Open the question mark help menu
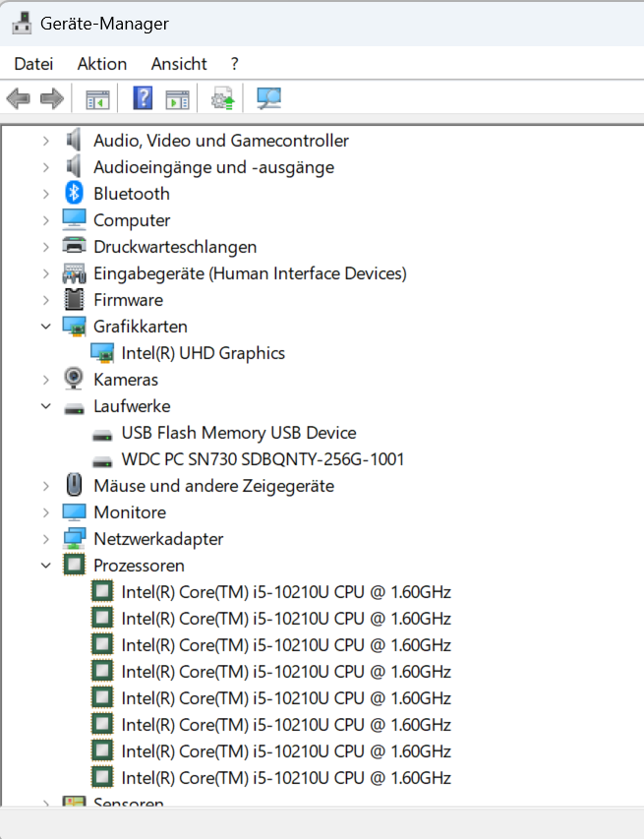This screenshot has height=839, width=644. (234, 64)
